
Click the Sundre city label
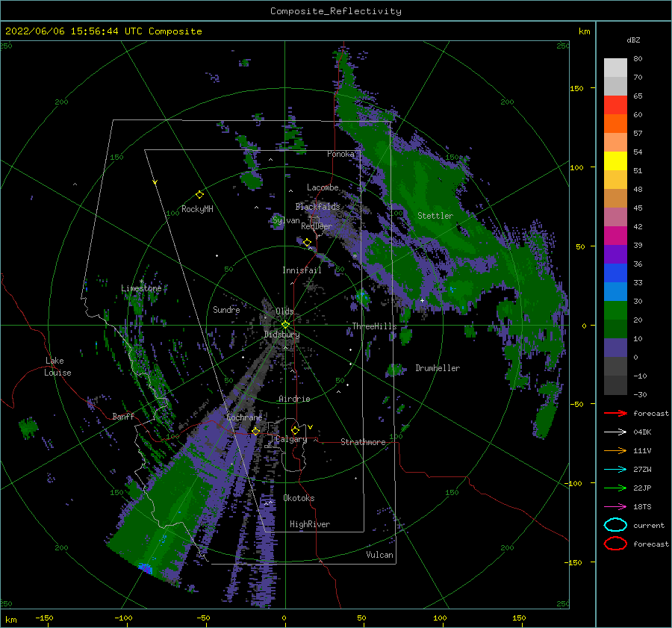click(226, 310)
